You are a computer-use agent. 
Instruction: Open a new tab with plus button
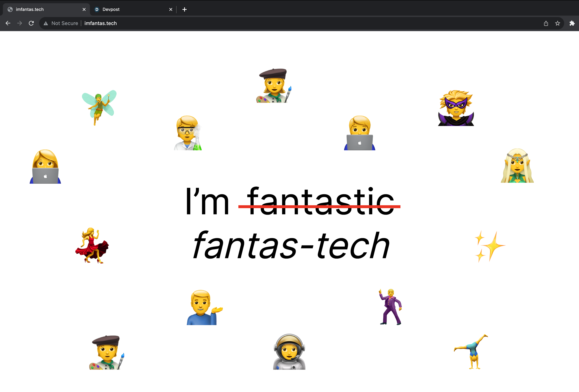click(x=184, y=9)
